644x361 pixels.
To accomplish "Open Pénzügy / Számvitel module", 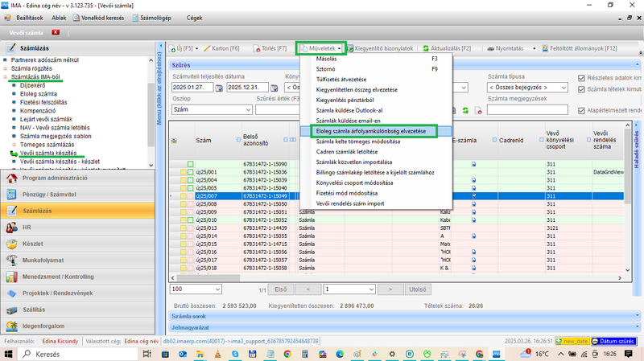I will point(78,195).
